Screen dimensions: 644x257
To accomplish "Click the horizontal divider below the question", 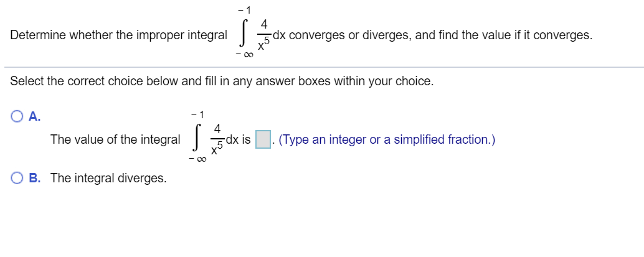I will 324,67.
